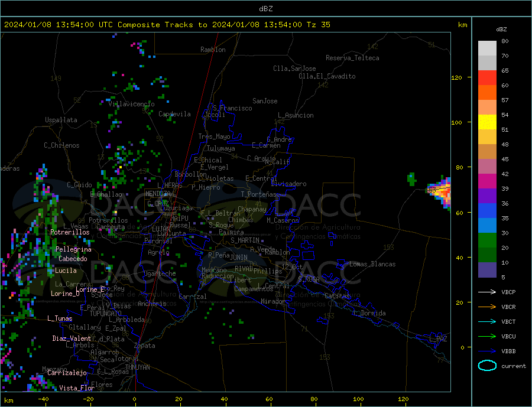Click the -40 tick on horizontal km axis
The height and width of the screenshot is (407, 532).
click(x=43, y=399)
